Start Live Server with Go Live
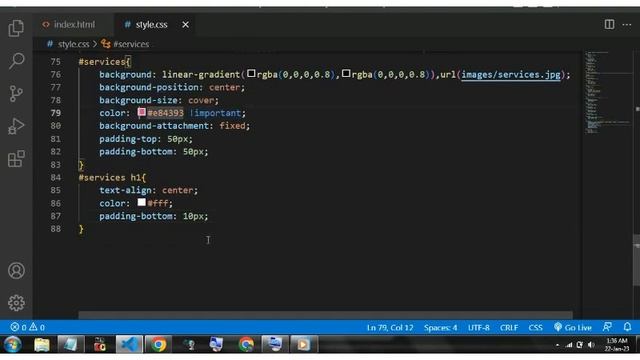640x360 pixels. tap(573, 327)
